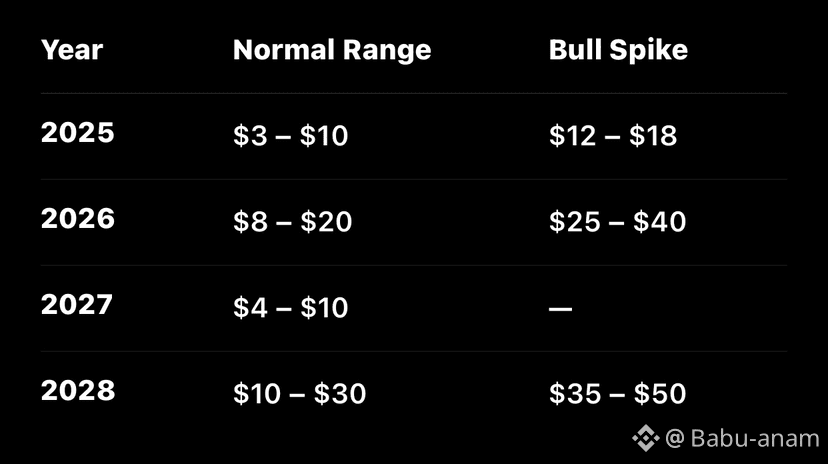Click the $3 – $10 normal range value
Image resolution: width=828 pixels, height=464 pixels.
click(290, 136)
